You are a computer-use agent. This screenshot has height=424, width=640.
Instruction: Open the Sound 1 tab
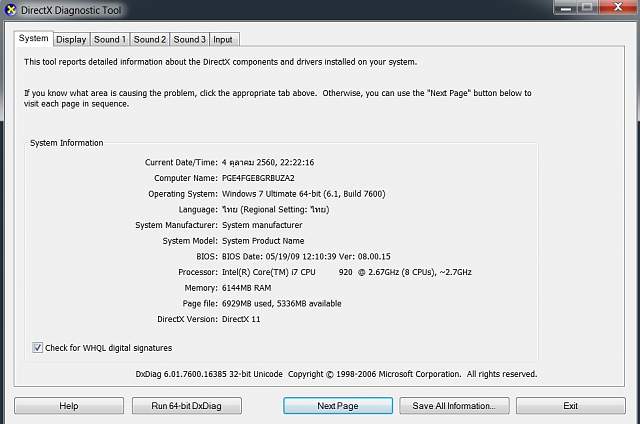click(x=110, y=40)
